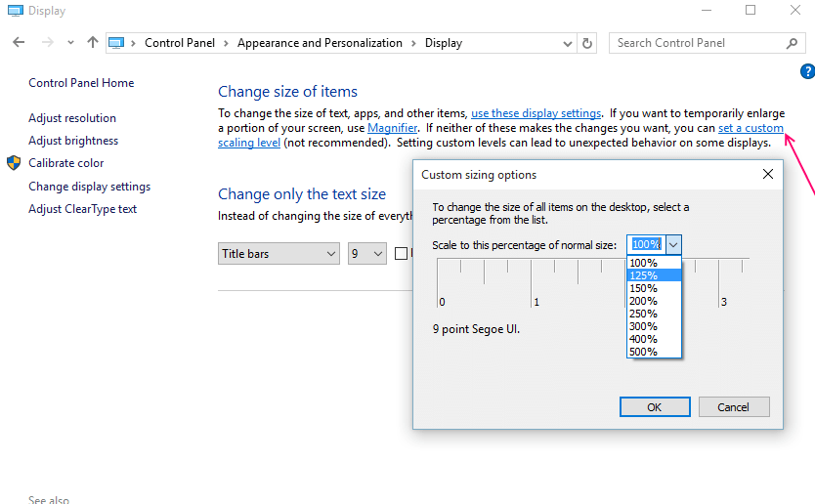
Task: Maximize the Display window
Action: pyautogui.click(x=751, y=11)
